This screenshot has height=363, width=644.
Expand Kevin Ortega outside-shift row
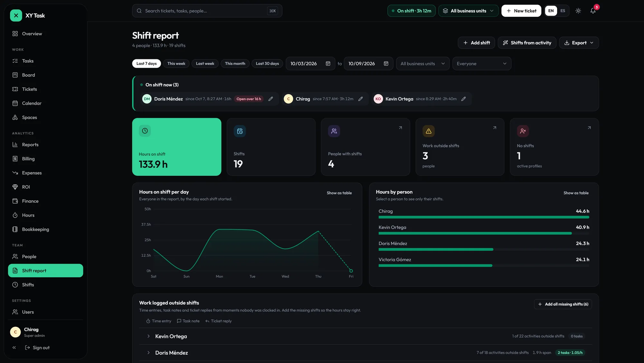click(x=148, y=336)
